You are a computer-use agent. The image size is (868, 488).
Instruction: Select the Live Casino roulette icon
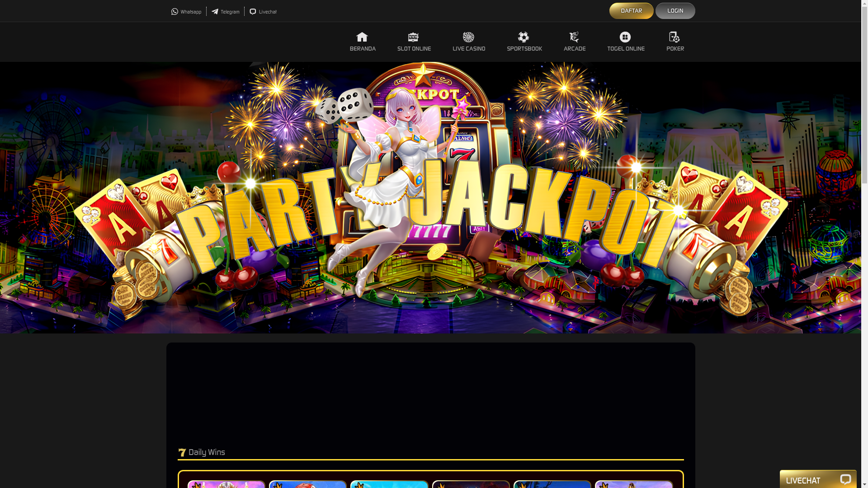pyautogui.click(x=468, y=37)
